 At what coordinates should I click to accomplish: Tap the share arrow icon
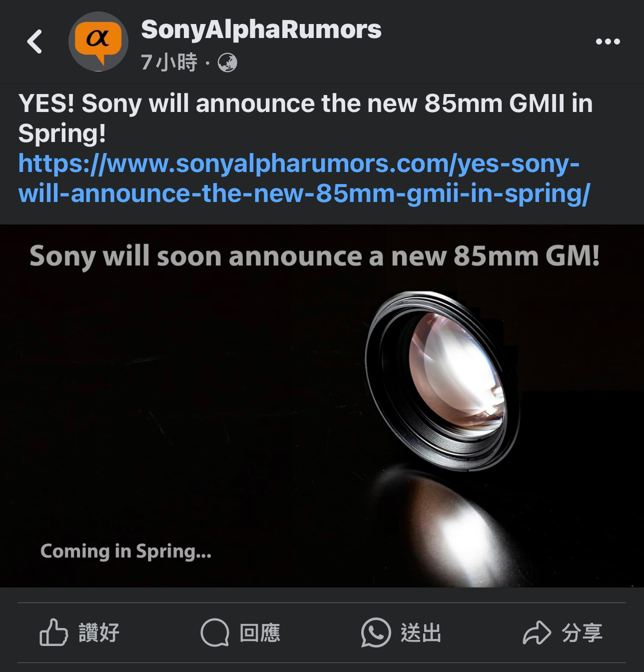(537, 633)
